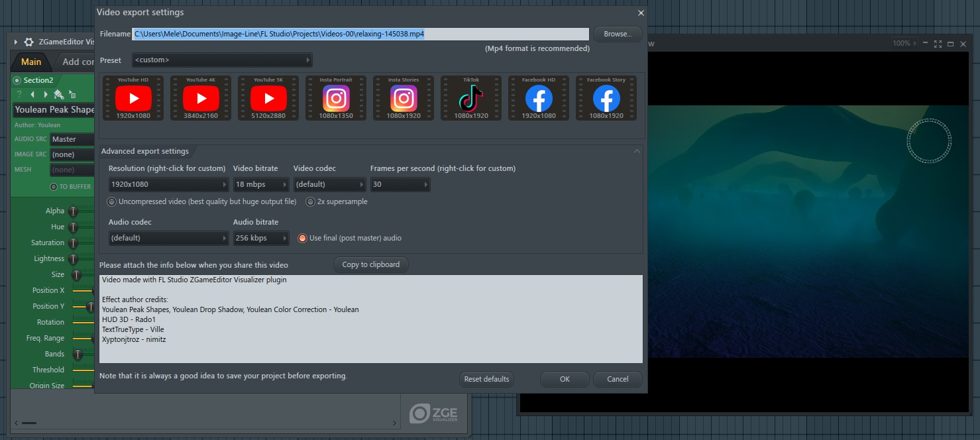Click the paint bucket icon in Section2
Image resolution: width=980 pixels, height=440 pixels.
point(58,95)
